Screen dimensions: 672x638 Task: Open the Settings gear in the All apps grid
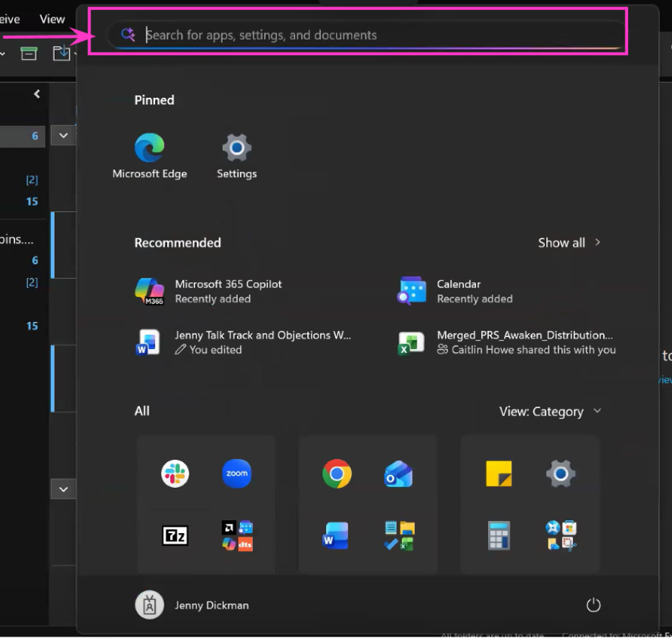[x=561, y=473]
